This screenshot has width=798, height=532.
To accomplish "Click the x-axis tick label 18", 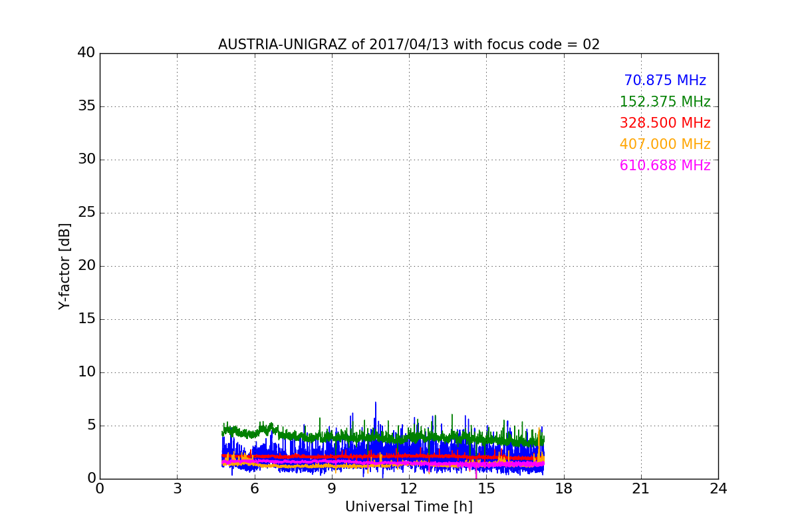I will [x=564, y=489].
